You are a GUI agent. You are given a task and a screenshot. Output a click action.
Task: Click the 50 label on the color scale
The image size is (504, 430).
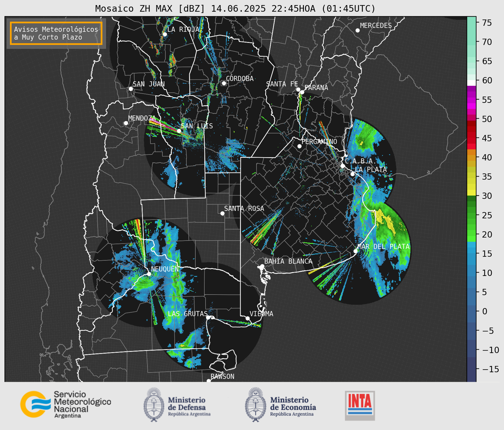(x=487, y=119)
